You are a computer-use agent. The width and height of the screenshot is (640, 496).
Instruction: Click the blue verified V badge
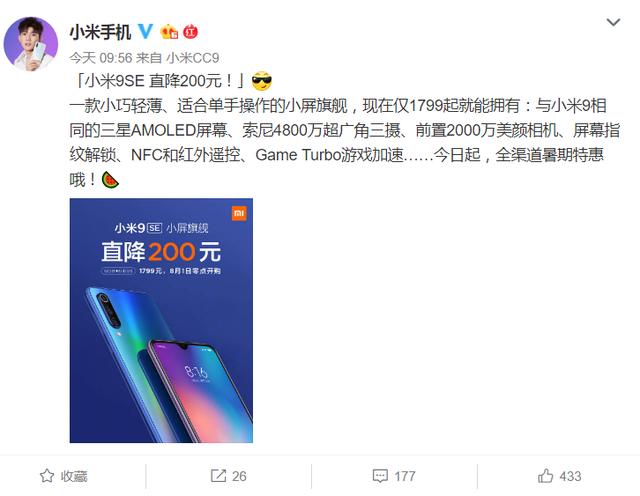145,31
